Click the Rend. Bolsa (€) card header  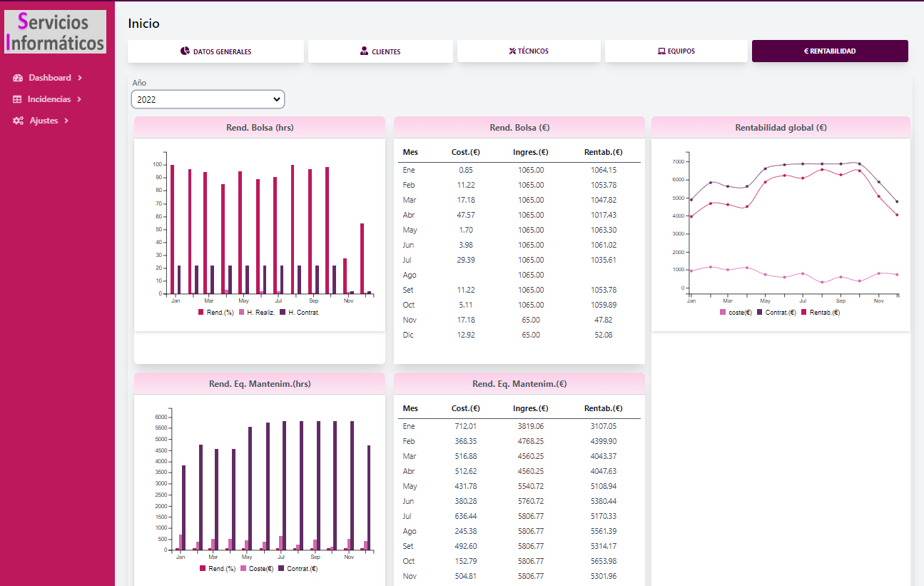tap(519, 128)
